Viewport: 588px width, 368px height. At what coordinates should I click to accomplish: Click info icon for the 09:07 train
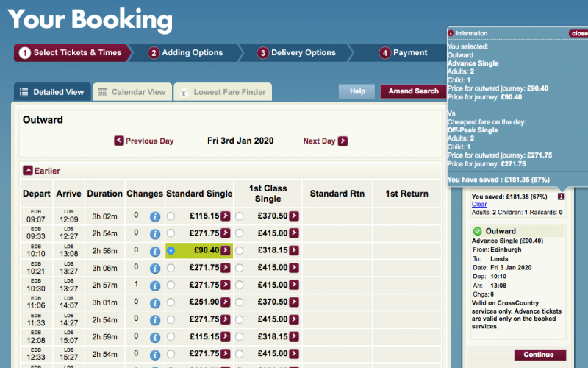(155, 216)
